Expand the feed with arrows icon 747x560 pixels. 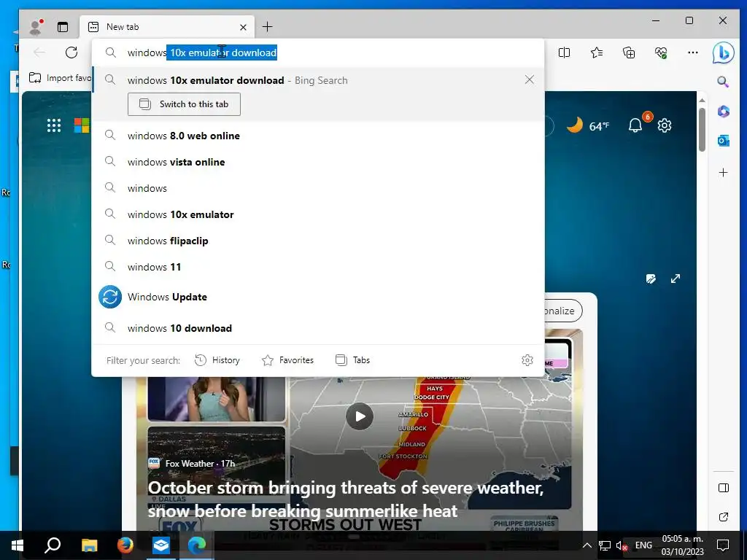coord(676,279)
